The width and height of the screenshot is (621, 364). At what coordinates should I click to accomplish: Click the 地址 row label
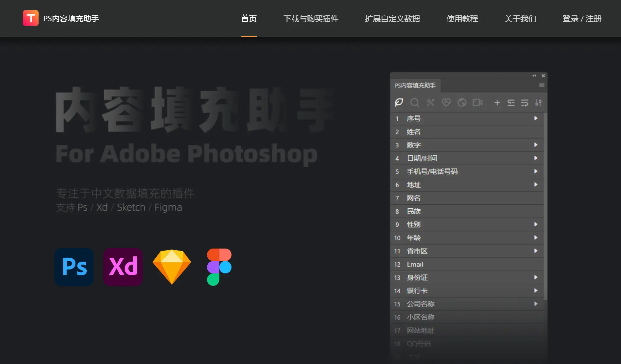pos(414,185)
